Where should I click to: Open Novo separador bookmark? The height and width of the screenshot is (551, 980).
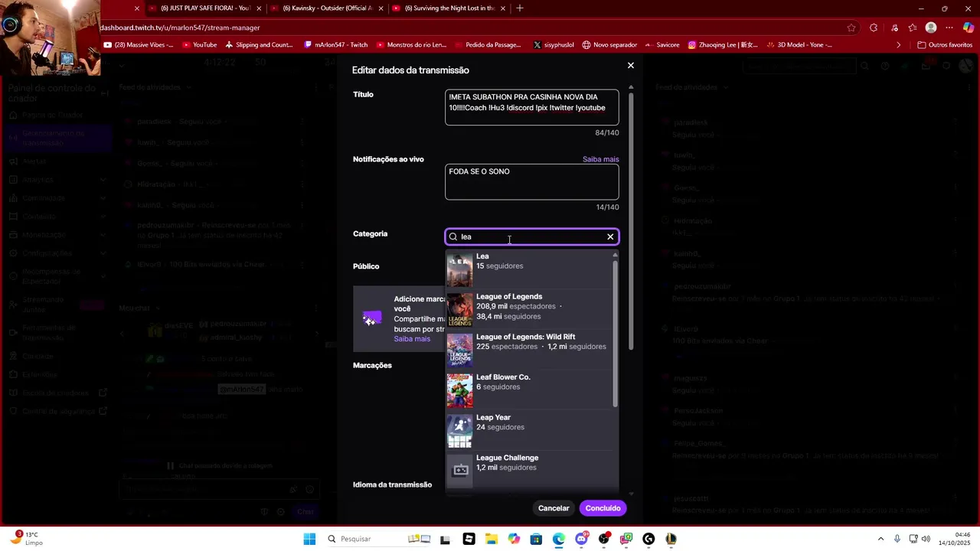[609, 45]
